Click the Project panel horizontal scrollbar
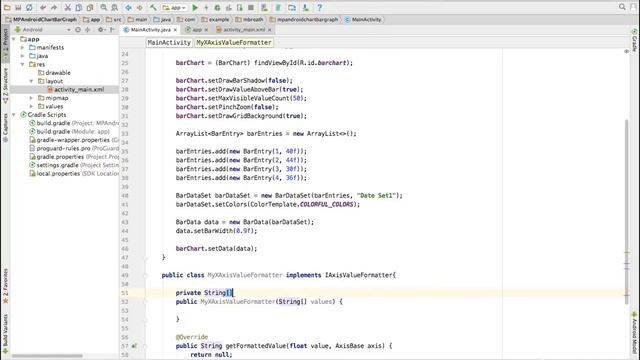The width and height of the screenshot is (640, 360). [x=47, y=356]
